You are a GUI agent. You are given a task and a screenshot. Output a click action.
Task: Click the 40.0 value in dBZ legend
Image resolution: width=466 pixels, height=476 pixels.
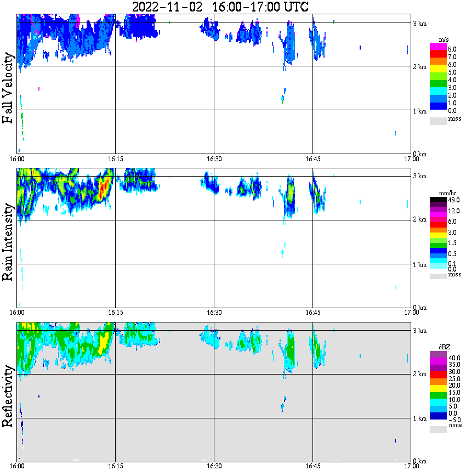coord(454,358)
